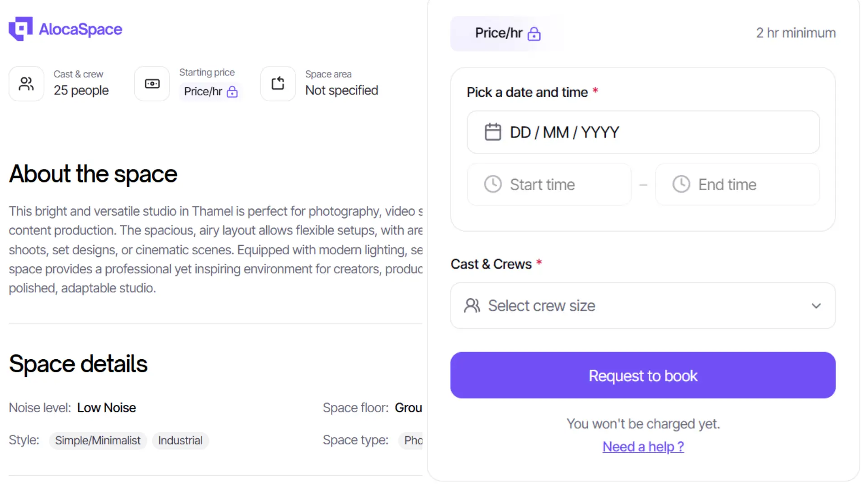
Task: Click the lock icon in booking panel header
Action: (534, 34)
